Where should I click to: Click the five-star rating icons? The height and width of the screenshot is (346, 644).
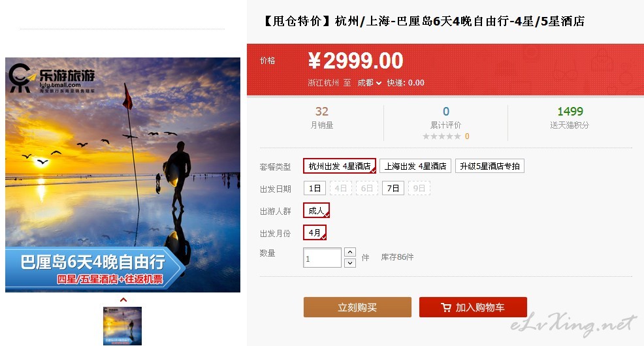click(442, 136)
